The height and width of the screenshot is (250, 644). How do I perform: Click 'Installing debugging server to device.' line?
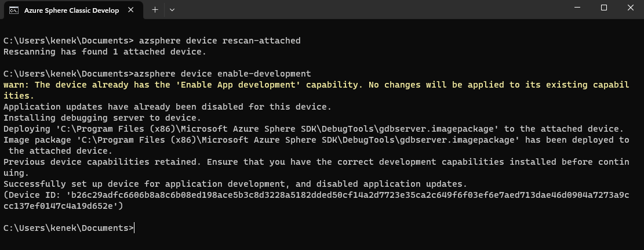click(102, 118)
